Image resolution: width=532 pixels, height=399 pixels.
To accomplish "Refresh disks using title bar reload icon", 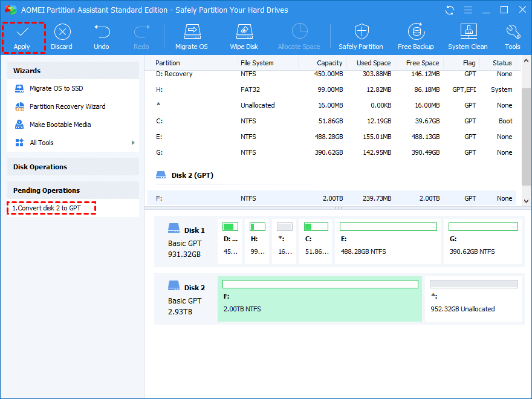I will [x=450, y=10].
